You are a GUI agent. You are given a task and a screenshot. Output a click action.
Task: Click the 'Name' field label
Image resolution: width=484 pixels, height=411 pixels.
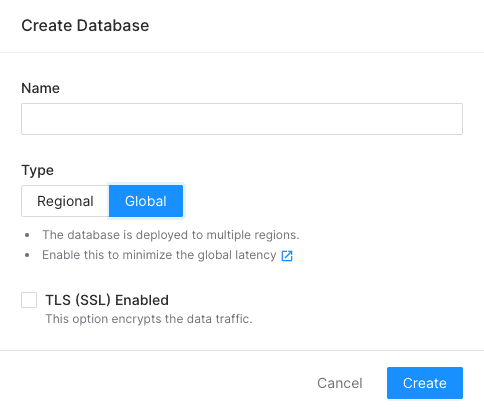coord(41,88)
